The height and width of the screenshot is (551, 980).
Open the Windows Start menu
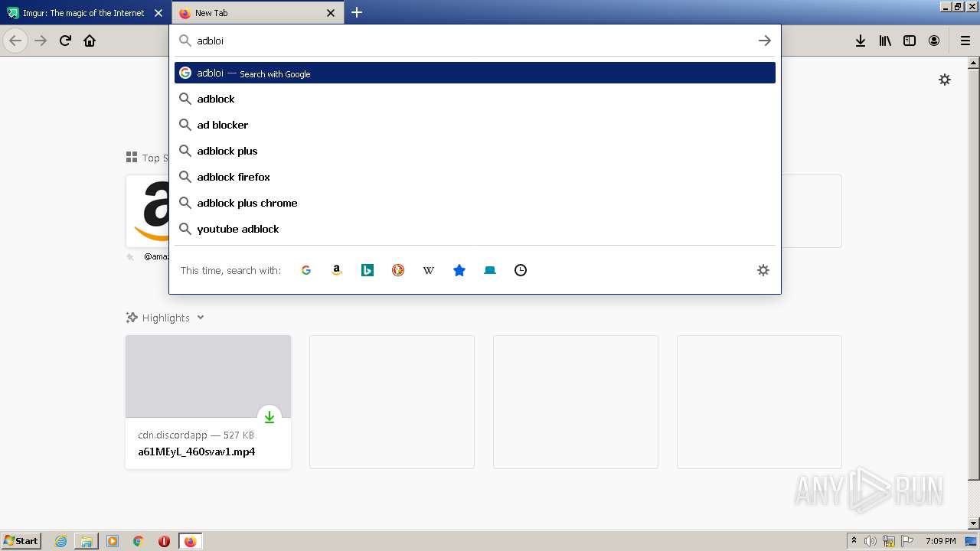21,540
